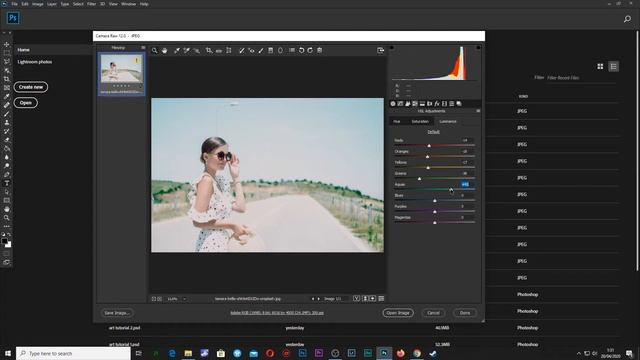Viewport: 640px width, 360px height.
Task: Open the HSL Adjustments panel menu
Action: [x=478, y=111]
